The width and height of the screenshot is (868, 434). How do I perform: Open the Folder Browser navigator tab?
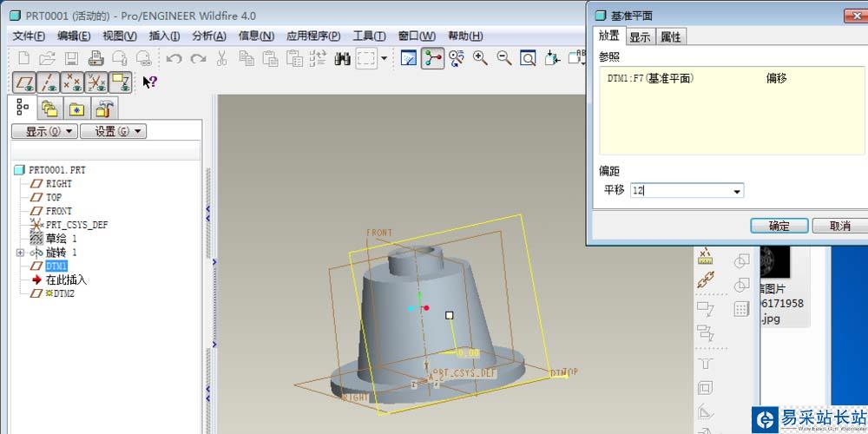point(49,108)
